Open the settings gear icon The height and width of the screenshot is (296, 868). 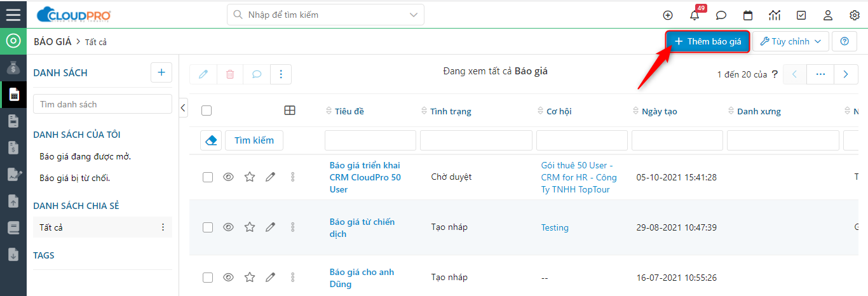coord(855,15)
